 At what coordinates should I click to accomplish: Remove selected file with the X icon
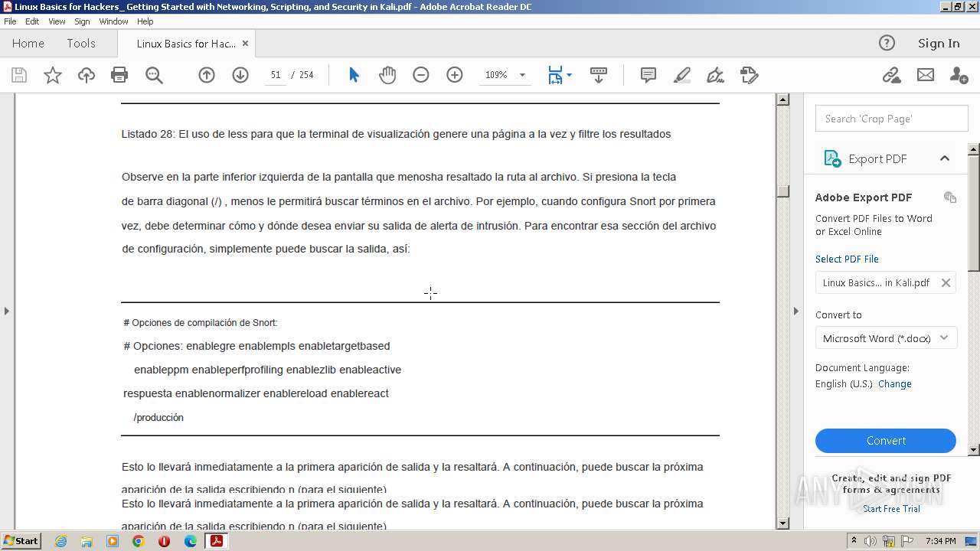click(x=946, y=282)
